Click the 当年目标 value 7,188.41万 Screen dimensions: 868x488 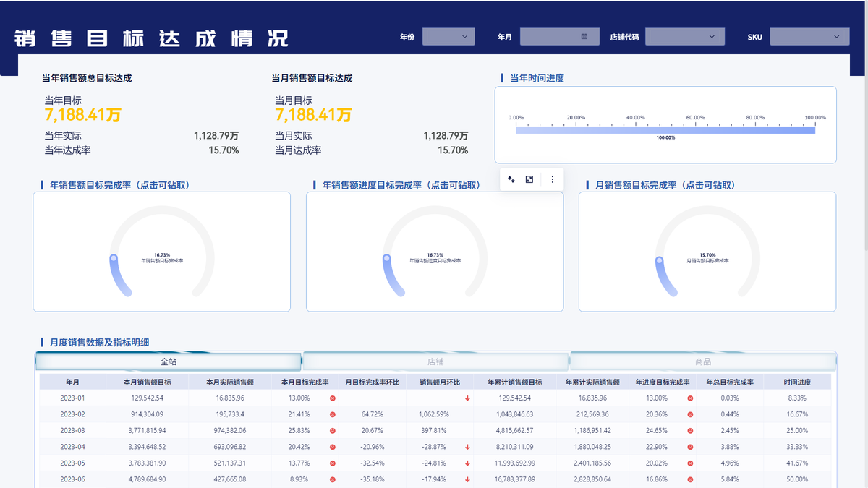82,115
